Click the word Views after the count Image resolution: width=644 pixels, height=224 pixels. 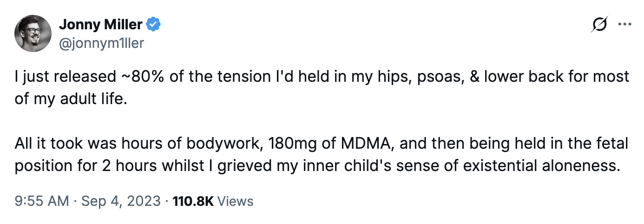click(236, 201)
